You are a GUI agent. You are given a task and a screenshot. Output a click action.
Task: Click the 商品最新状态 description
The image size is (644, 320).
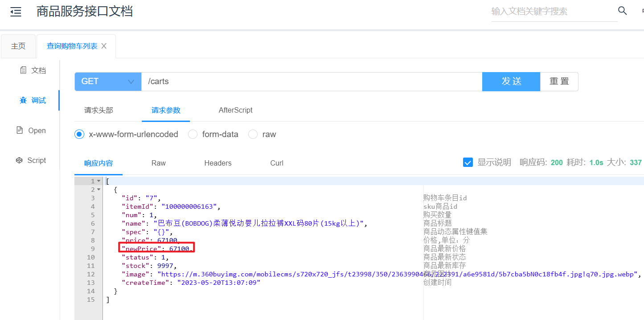coord(445,257)
